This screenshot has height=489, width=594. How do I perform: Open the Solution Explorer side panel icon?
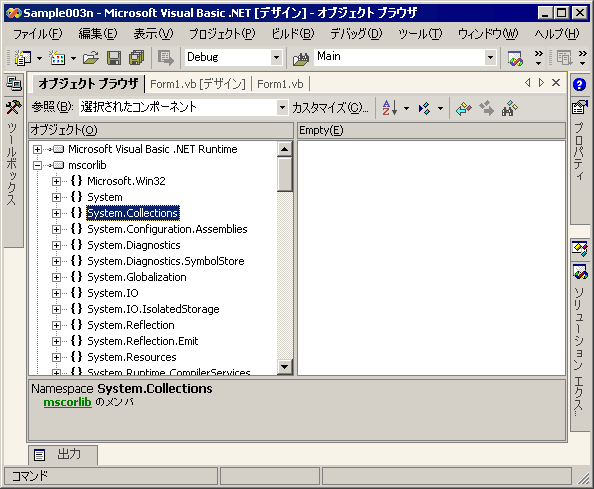pos(580,272)
